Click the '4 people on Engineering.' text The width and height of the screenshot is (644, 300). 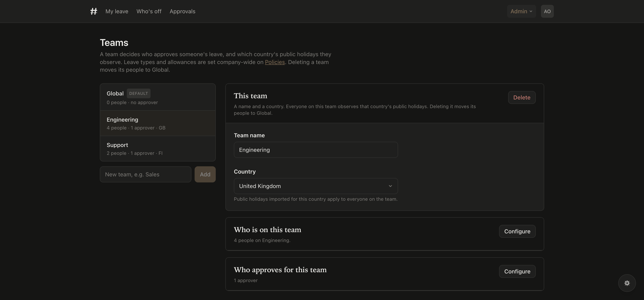(262, 240)
